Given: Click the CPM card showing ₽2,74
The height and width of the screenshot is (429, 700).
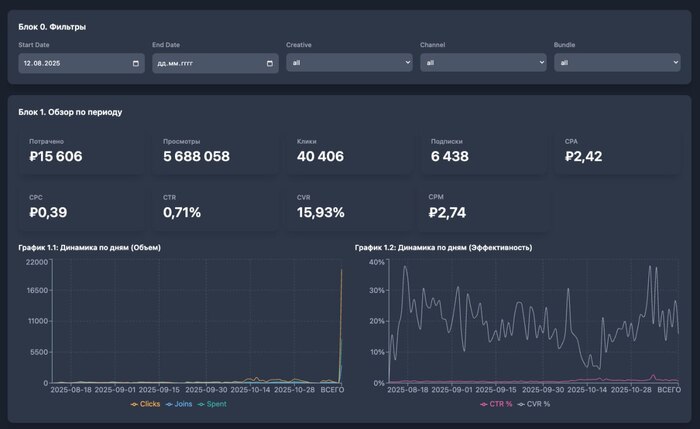Looking at the screenshot, I should [x=484, y=207].
